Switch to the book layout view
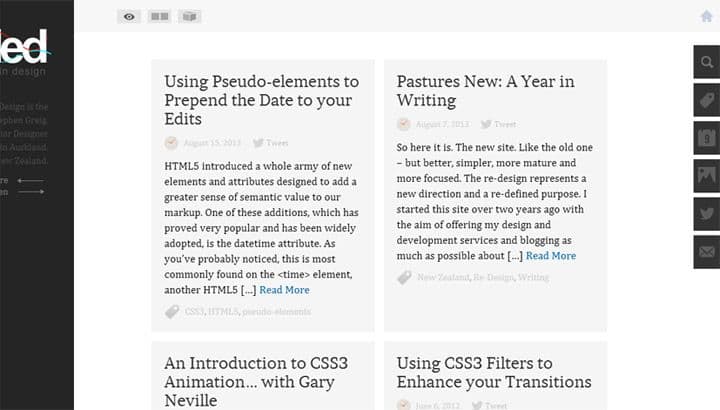Image resolution: width=720 pixels, height=410 pixels. [189, 16]
